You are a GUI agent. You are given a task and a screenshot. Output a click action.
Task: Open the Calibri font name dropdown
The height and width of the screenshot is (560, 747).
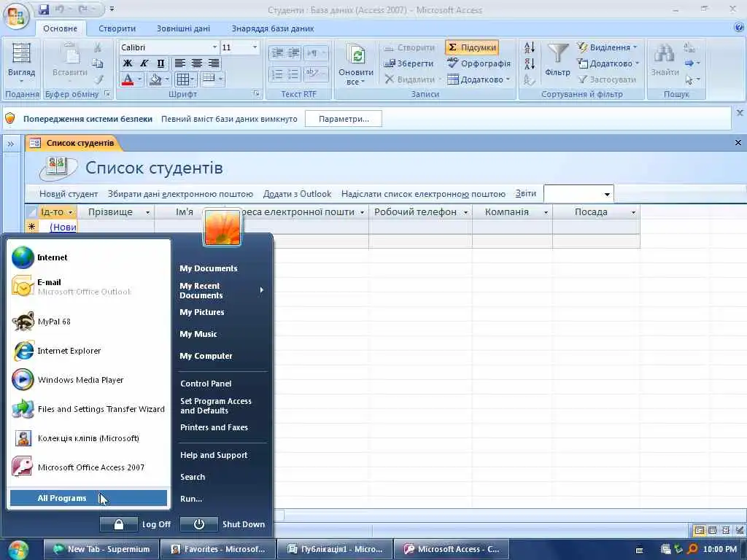click(x=215, y=47)
